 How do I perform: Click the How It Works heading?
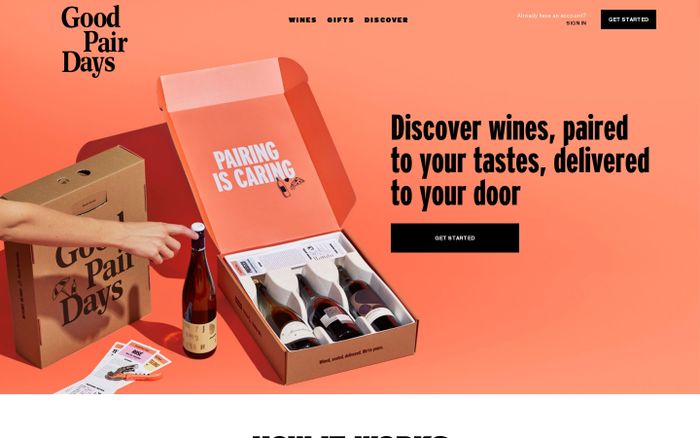350,435
